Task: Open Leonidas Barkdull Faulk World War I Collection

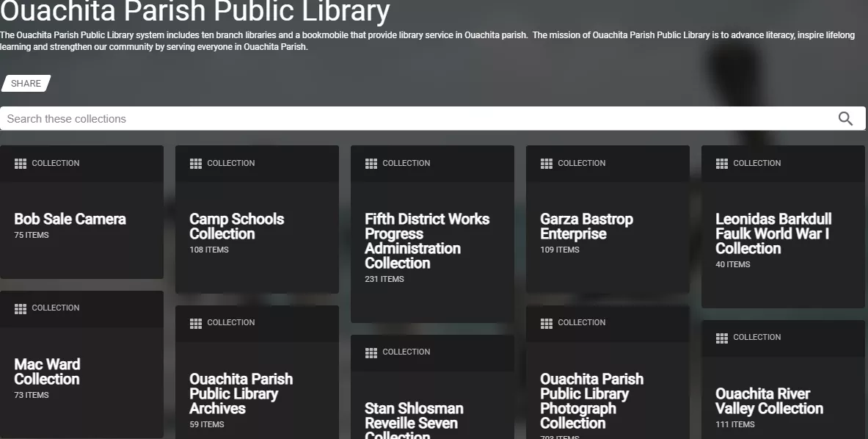Action: (x=774, y=233)
